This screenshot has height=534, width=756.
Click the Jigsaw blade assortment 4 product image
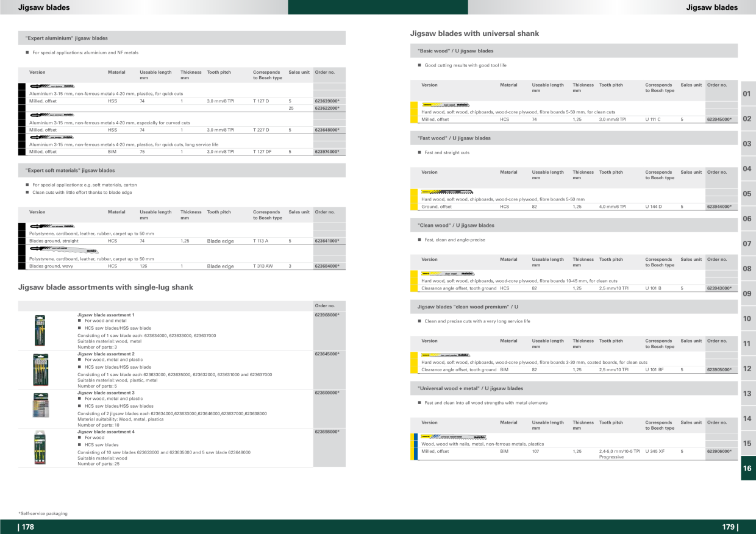(x=40, y=447)
